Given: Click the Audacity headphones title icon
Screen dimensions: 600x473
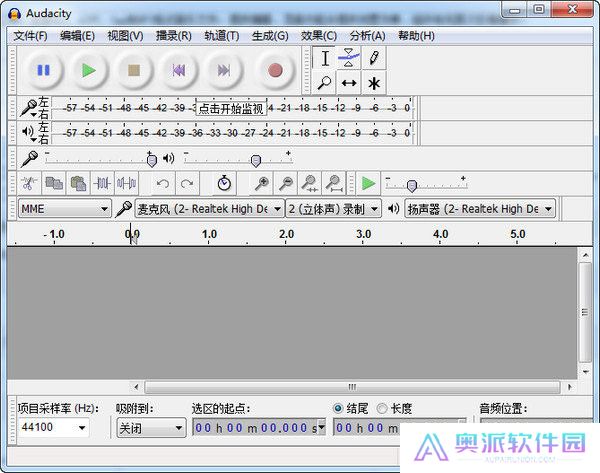Looking at the screenshot, I should [15, 14].
